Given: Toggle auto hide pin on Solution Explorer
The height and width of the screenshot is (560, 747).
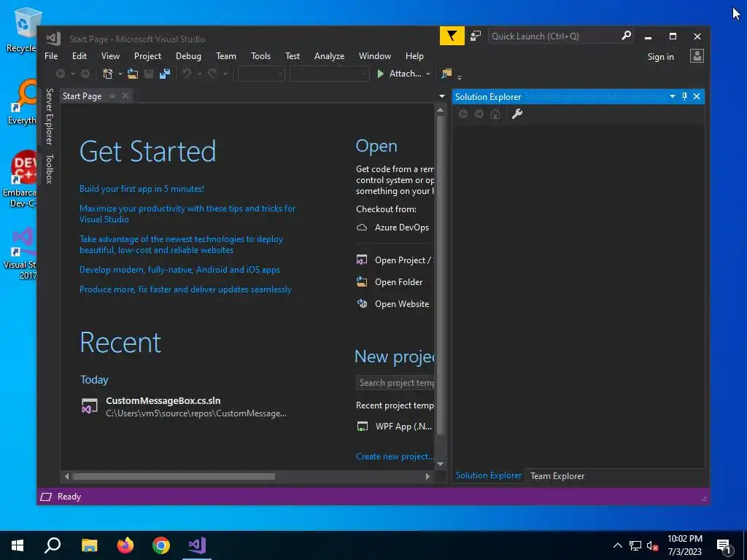Looking at the screenshot, I should point(684,96).
